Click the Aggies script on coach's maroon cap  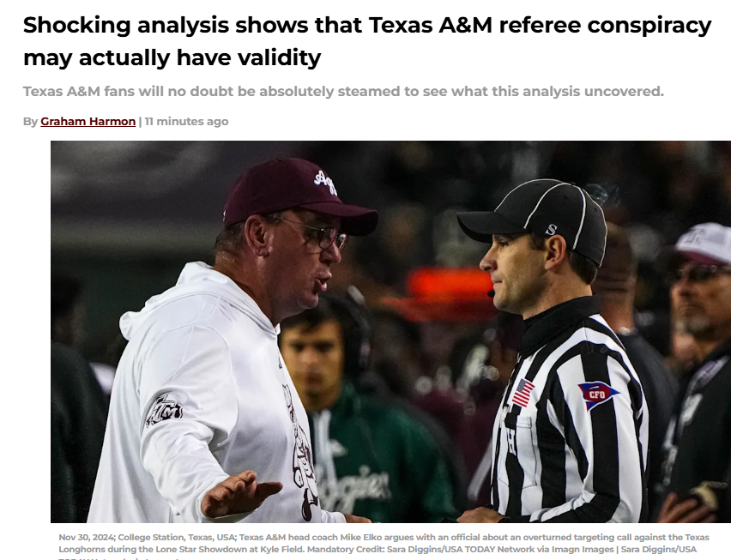[x=326, y=183]
